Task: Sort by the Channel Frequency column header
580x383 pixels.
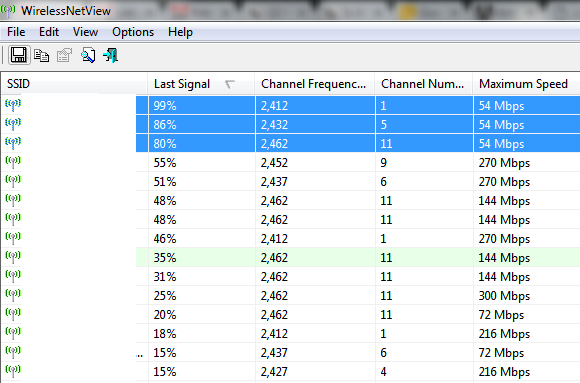Action: (x=314, y=84)
